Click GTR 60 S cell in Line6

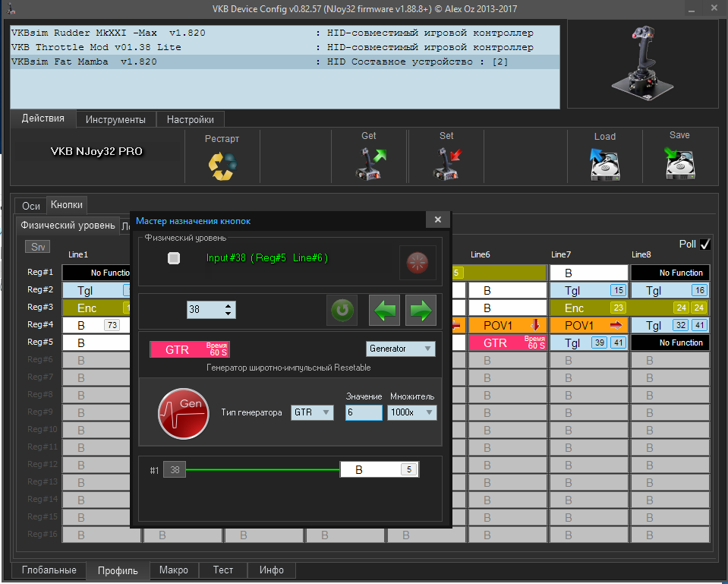coord(508,343)
